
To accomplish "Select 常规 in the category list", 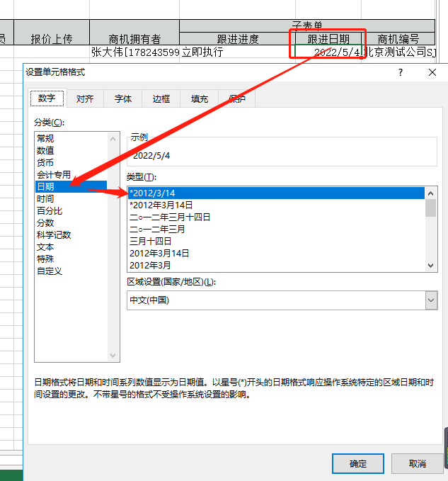I will 71,138.
